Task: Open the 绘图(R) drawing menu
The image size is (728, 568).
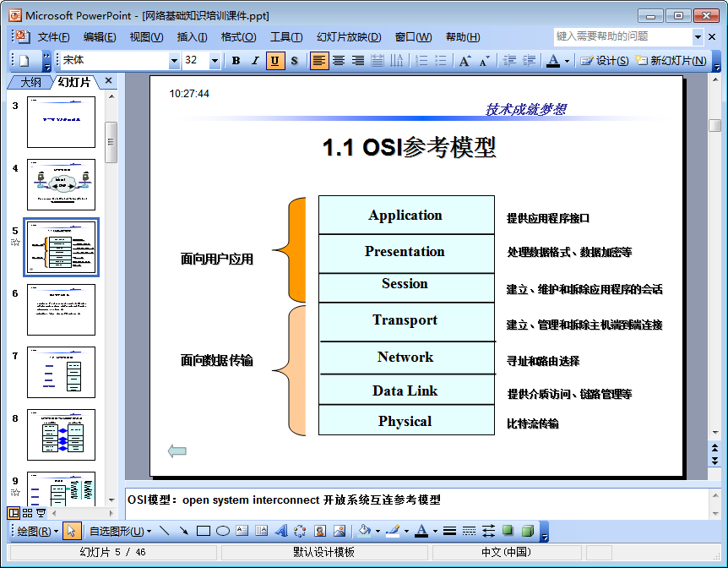Action: pos(37,532)
